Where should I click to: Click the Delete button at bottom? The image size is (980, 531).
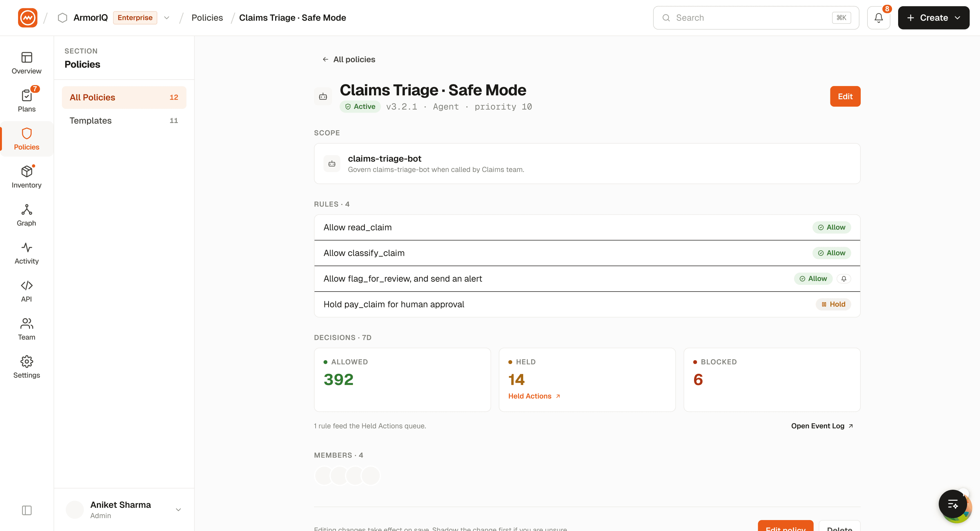point(839,526)
